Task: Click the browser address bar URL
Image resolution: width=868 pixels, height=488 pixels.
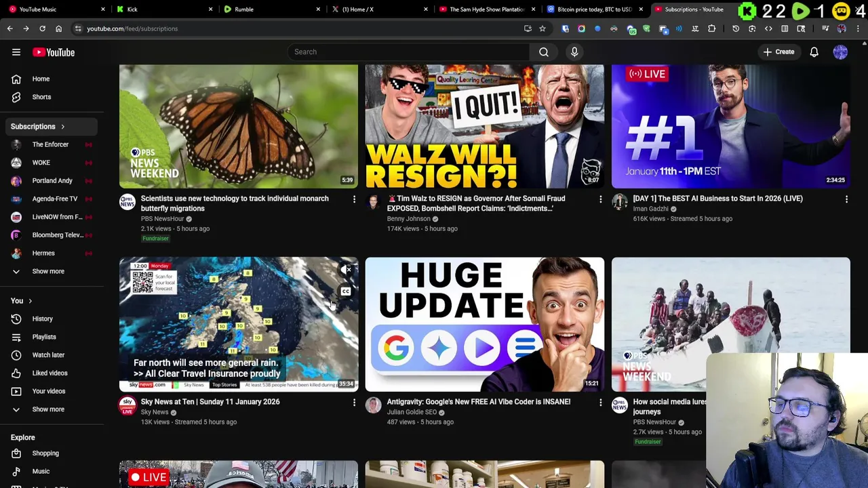Action: tap(132, 28)
